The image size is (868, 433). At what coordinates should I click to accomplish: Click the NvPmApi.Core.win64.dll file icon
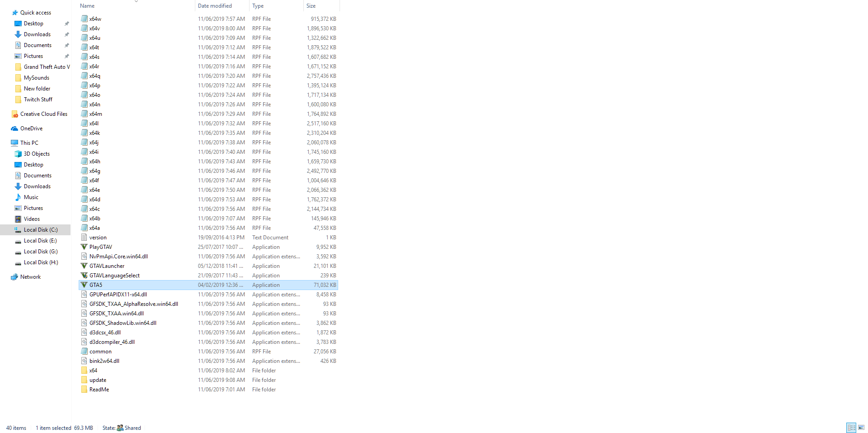(84, 257)
